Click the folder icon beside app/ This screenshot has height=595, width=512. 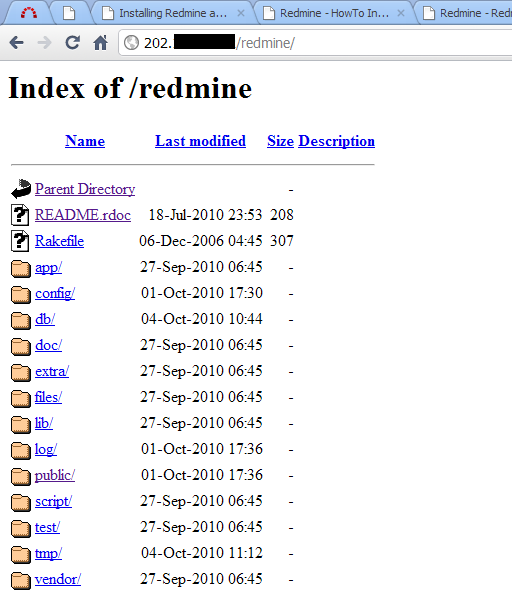(x=21, y=269)
